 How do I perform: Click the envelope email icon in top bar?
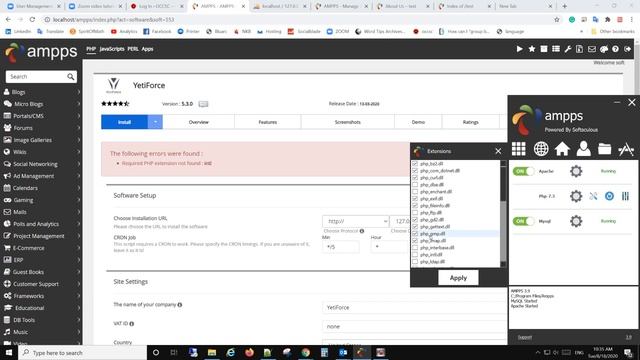click(x=592, y=49)
